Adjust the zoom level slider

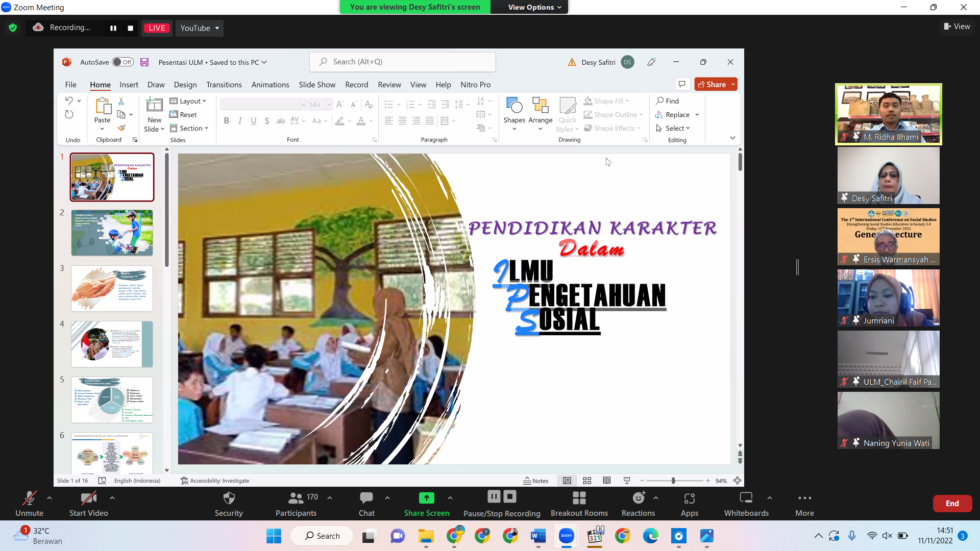point(674,481)
